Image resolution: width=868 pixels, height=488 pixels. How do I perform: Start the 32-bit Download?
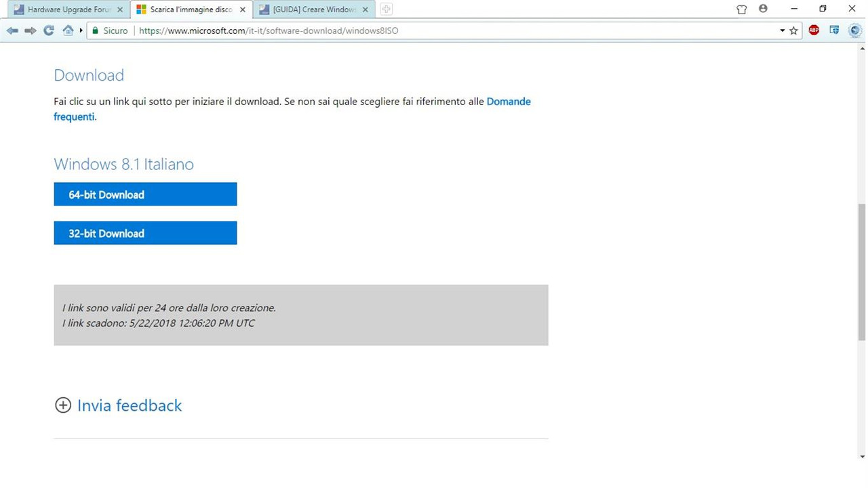click(144, 232)
